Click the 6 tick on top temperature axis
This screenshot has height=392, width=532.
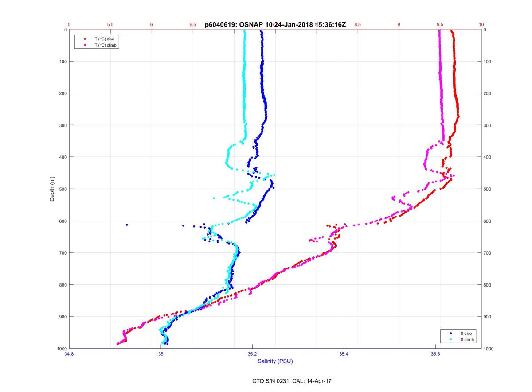pos(152,25)
